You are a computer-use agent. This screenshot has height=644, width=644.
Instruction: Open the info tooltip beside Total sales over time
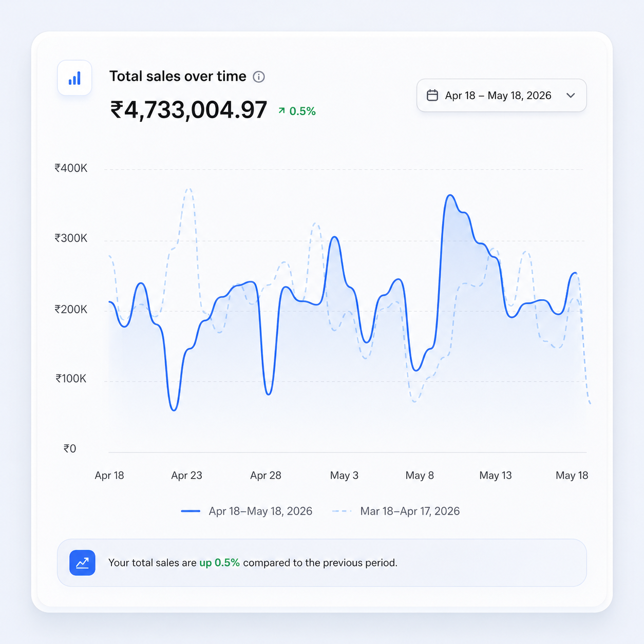point(259,77)
